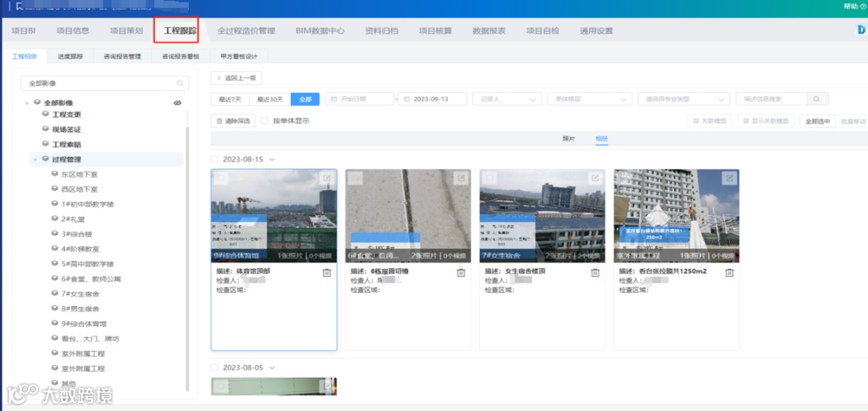Image resolution: width=868 pixels, height=411 pixels.
Task: Tick select box on 7#女生宿舍 thumbnail
Action: pyautogui.click(x=489, y=178)
